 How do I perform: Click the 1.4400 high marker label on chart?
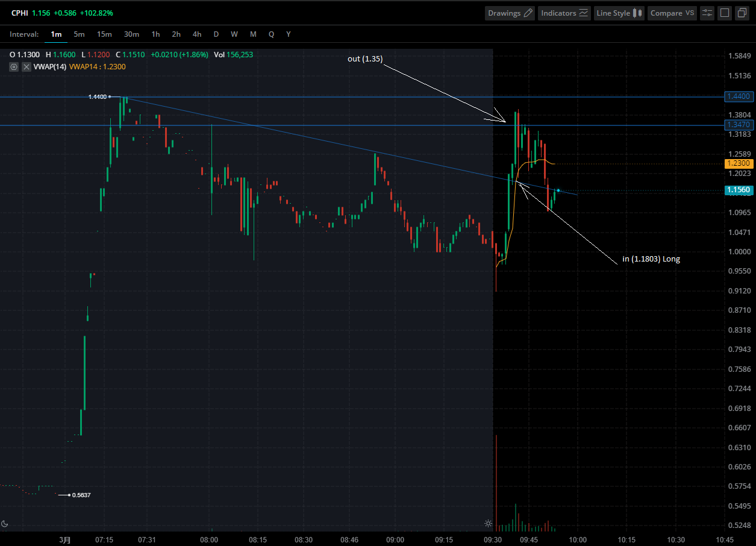tap(97, 96)
